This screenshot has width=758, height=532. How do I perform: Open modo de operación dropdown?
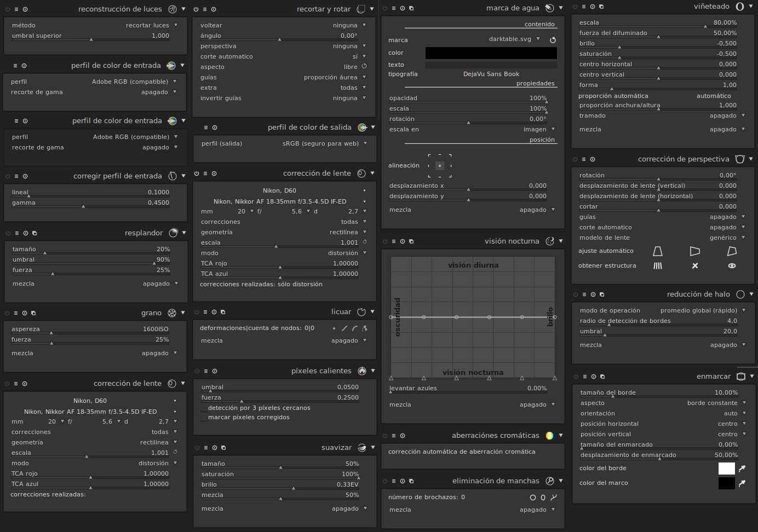point(663,311)
